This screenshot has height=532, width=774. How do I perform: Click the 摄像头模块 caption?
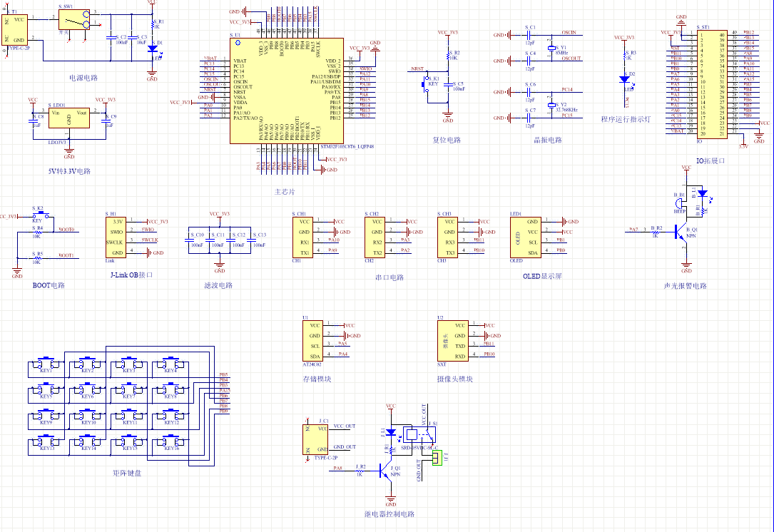tap(454, 379)
